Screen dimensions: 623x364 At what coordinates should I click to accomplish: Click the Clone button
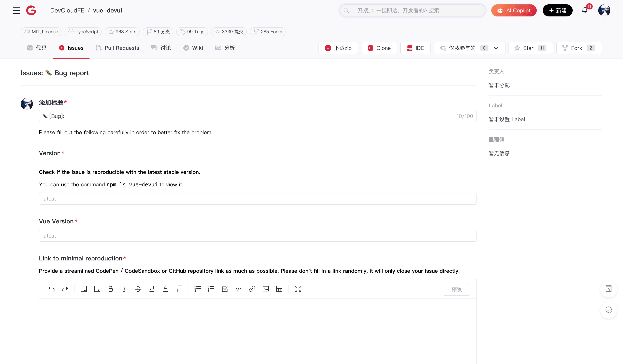pos(379,48)
